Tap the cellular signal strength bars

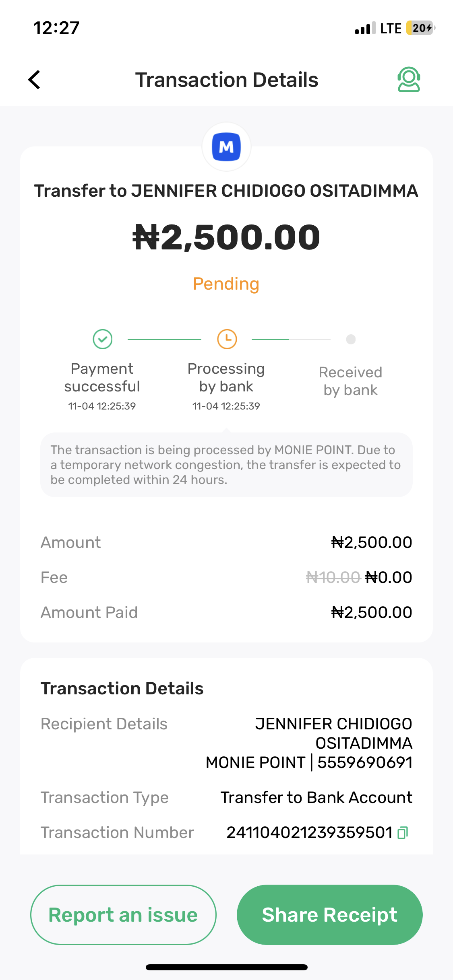pyautogui.click(x=365, y=29)
